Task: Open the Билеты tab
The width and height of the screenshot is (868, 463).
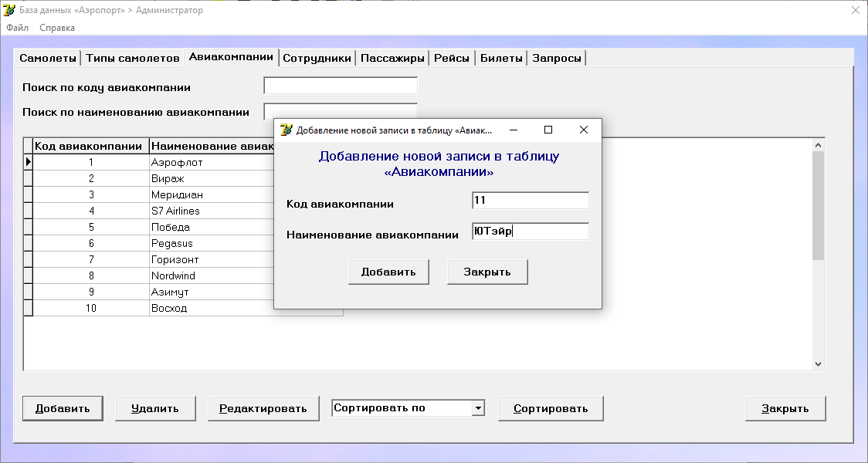Action: coord(501,58)
